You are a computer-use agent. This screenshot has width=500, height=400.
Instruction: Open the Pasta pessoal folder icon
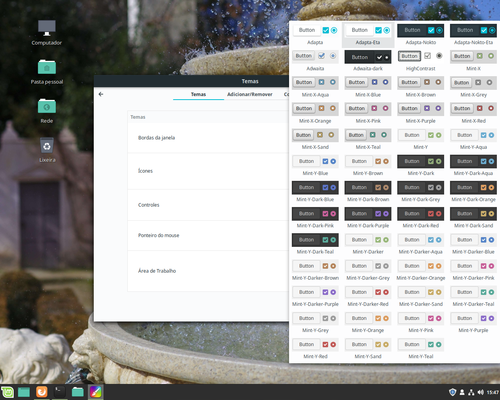pos(47,71)
